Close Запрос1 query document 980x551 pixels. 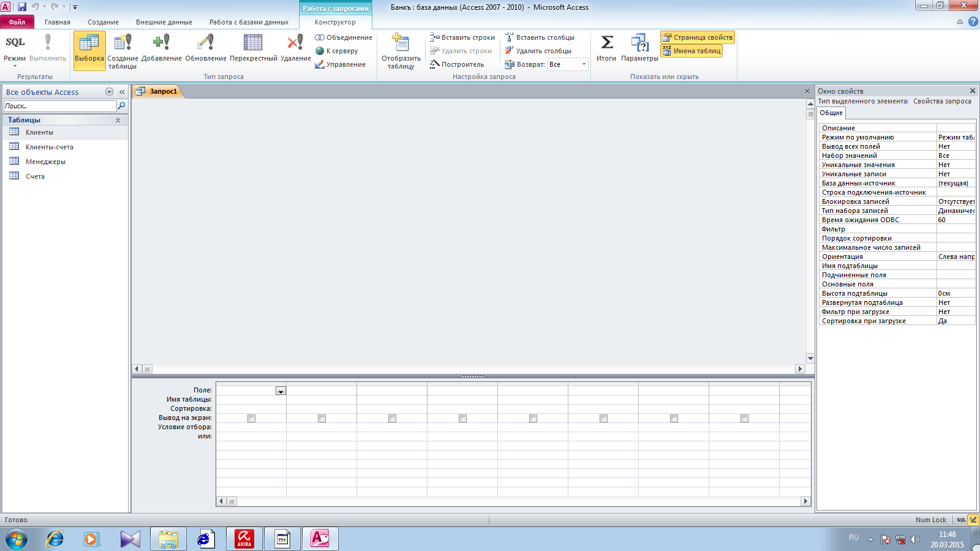(x=807, y=91)
